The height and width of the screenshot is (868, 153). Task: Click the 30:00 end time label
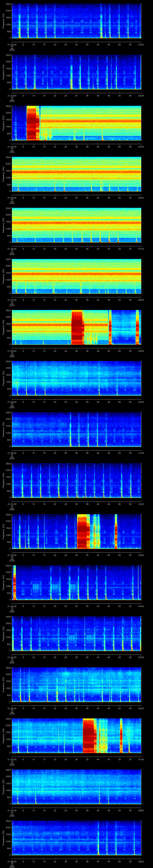click(141, 402)
